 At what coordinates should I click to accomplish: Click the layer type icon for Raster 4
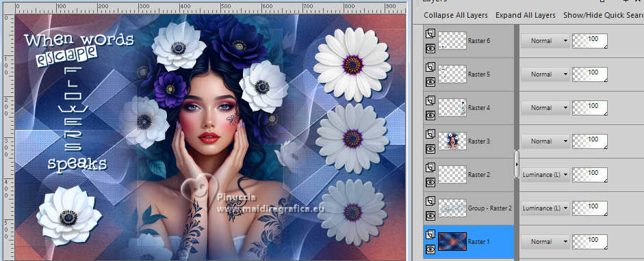[430, 100]
